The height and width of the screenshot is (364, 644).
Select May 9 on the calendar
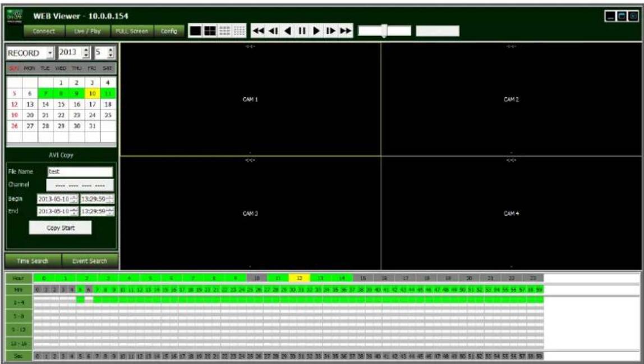pyautogui.click(x=77, y=93)
